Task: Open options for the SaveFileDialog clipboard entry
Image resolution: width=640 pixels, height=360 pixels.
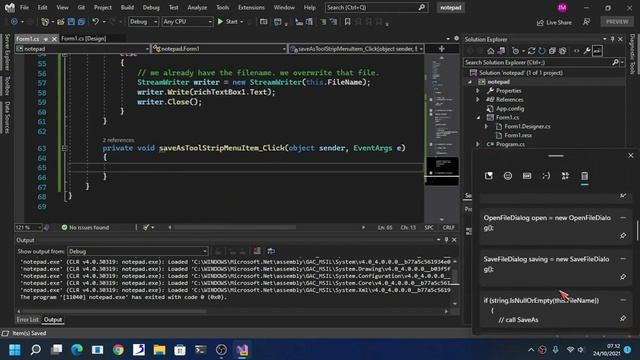Action: 623,259
